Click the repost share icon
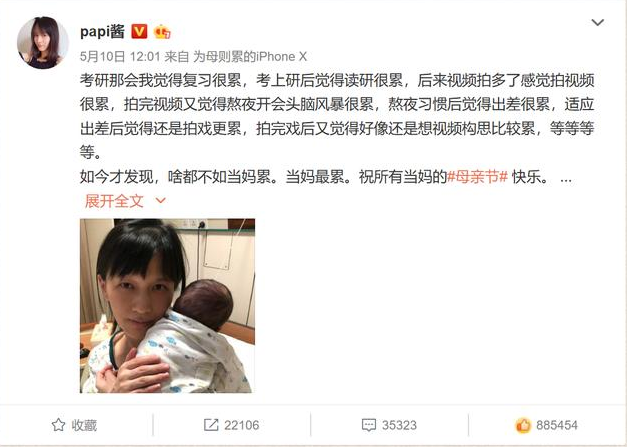This screenshot has height=447, width=627. click(x=211, y=425)
